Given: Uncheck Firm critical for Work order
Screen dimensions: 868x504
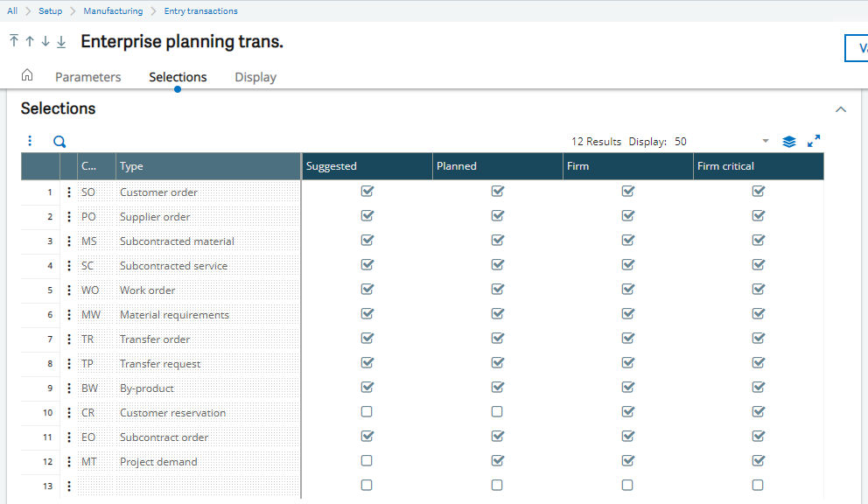Looking at the screenshot, I should 758,290.
